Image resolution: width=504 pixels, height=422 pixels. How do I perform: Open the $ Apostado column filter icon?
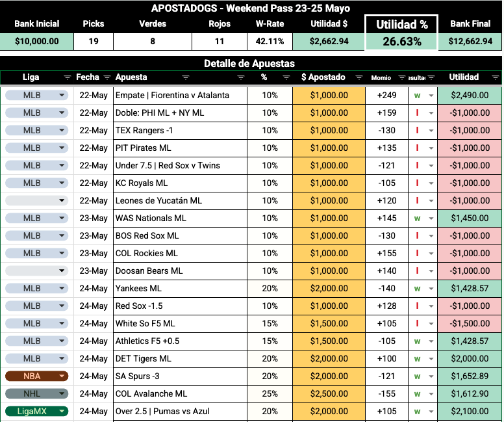[359, 77]
